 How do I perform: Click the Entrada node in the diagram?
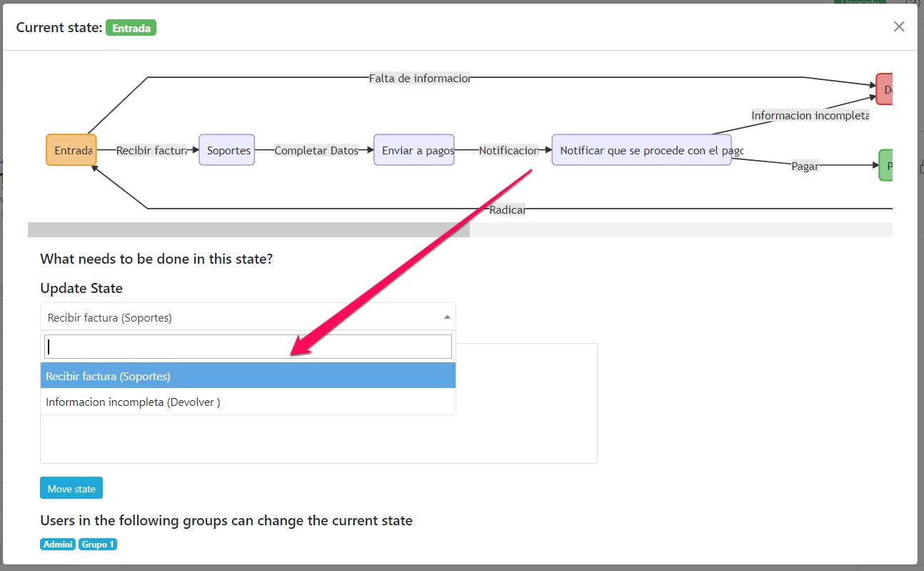click(71, 150)
